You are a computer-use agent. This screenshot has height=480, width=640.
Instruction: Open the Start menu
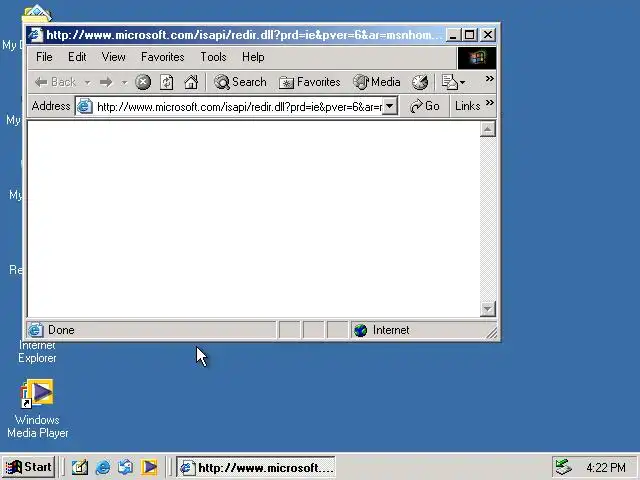[x=29, y=467]
